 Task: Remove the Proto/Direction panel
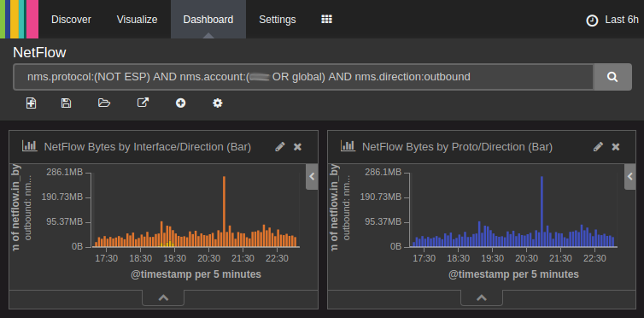(616, 147)
